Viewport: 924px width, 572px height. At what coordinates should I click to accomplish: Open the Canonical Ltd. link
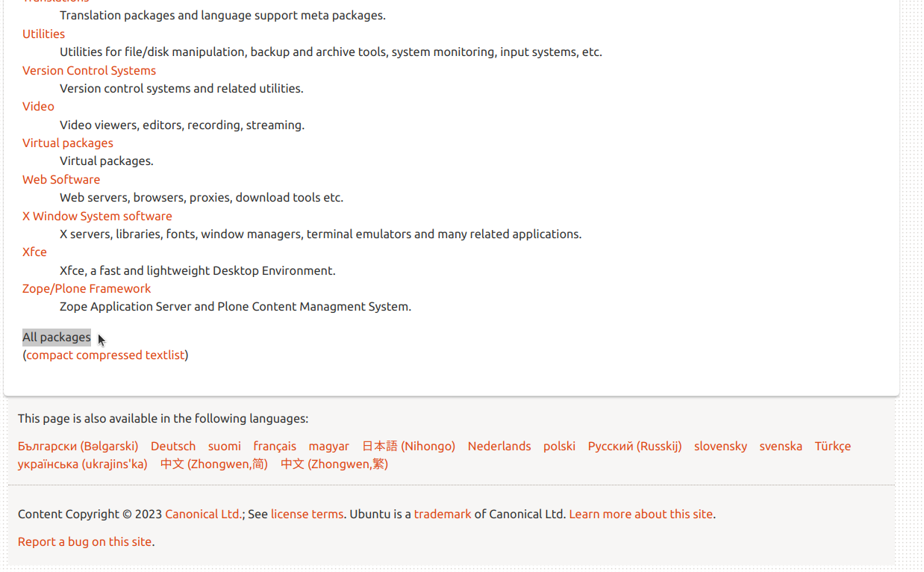pos(203,514)
